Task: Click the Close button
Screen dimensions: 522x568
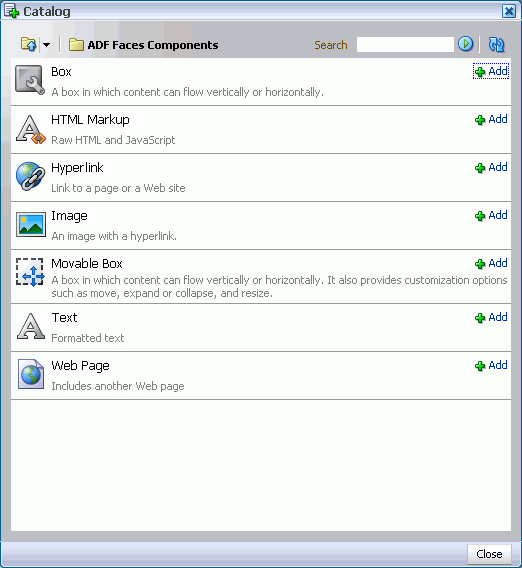Action: pos(489,554)
